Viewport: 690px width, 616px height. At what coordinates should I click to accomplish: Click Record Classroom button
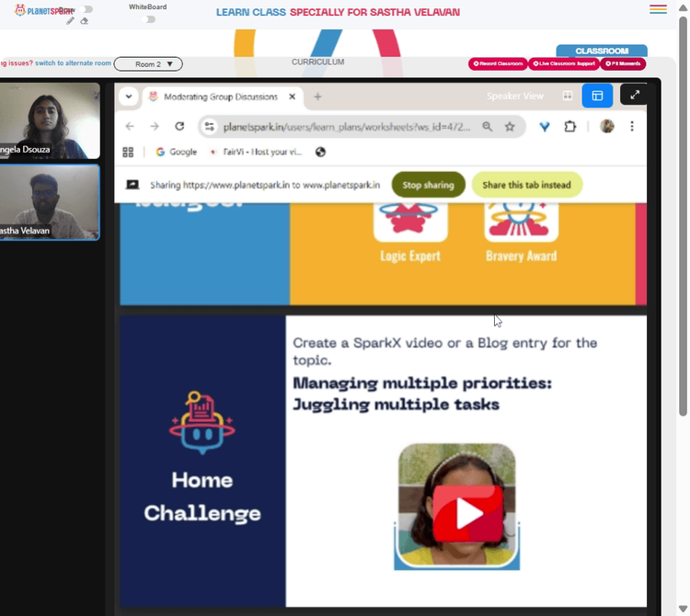coord(498,63)
